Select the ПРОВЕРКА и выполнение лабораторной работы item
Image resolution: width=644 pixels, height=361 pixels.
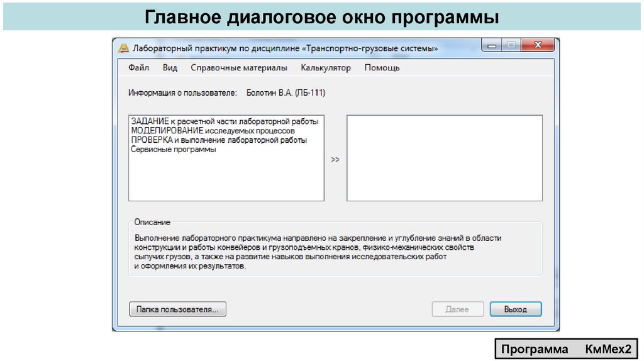coord(219,140)
